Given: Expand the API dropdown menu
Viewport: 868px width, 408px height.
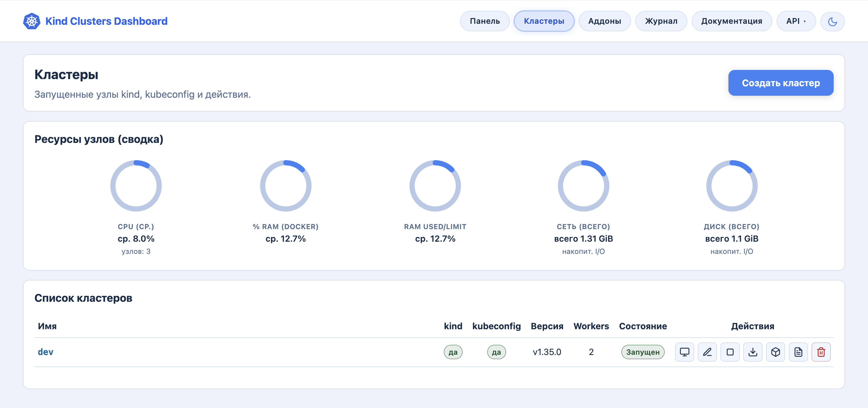Looking at the screenshot, I should 796,21.
